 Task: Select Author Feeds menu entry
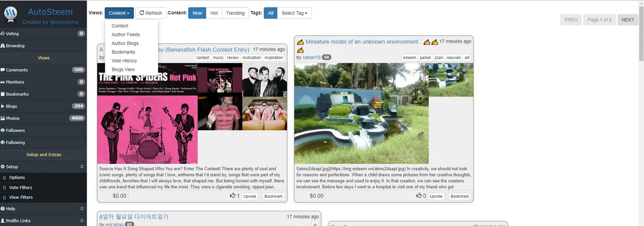point(131,35)
